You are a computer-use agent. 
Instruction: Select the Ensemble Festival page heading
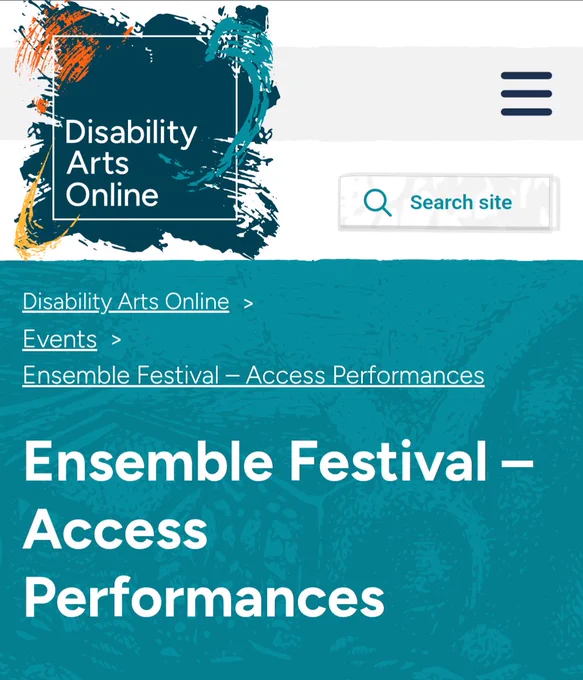(278, 529)
